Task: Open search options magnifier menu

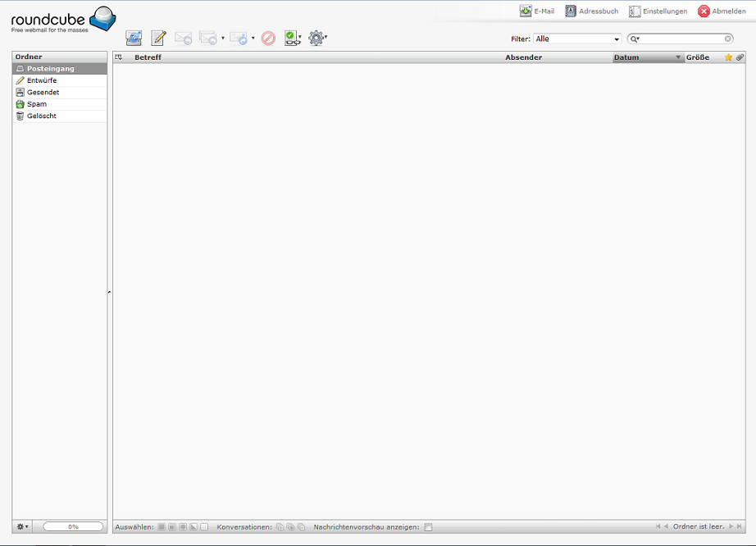Action: pos(635,39)
